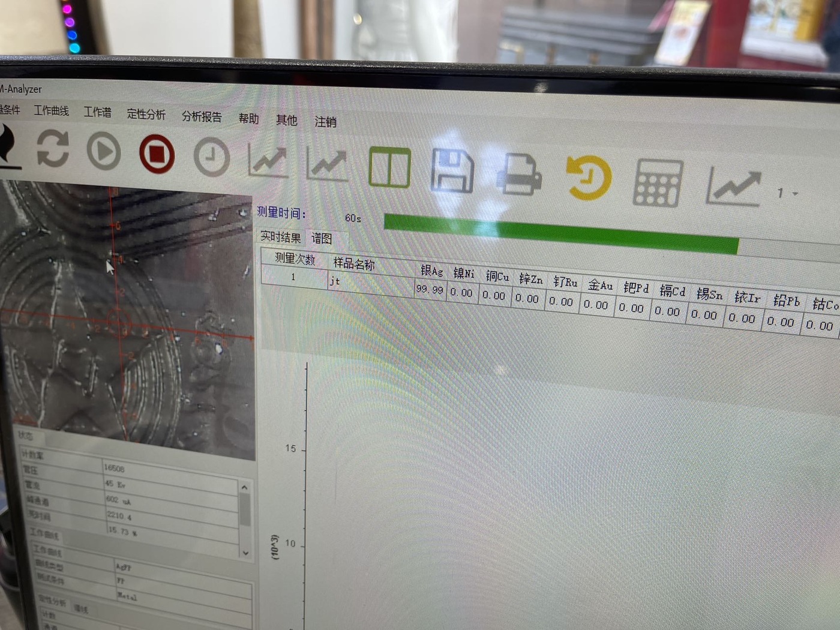Click the refresh arrows toolbar icon
Viewport: 840px width, 630px height.
click(x=53, y=149)
